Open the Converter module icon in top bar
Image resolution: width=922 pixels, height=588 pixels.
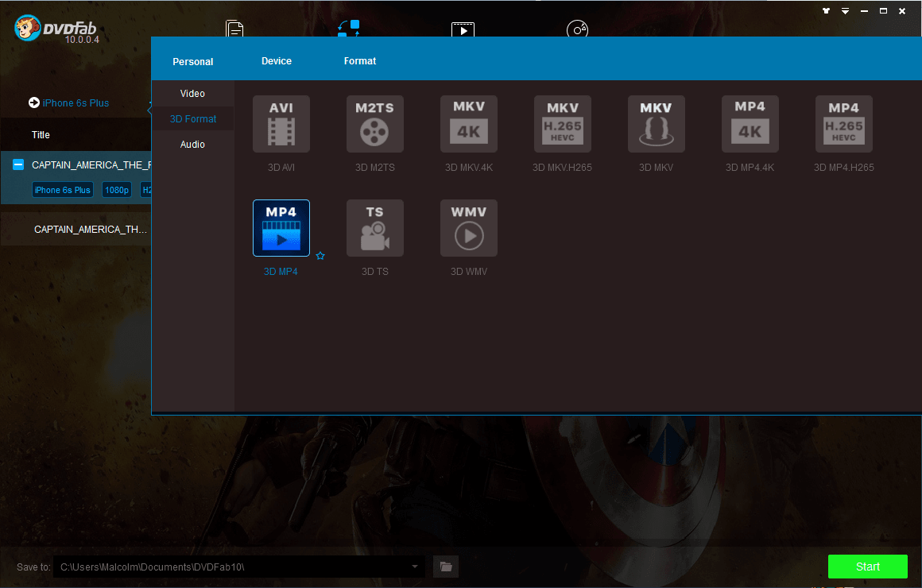coord(349,29)
